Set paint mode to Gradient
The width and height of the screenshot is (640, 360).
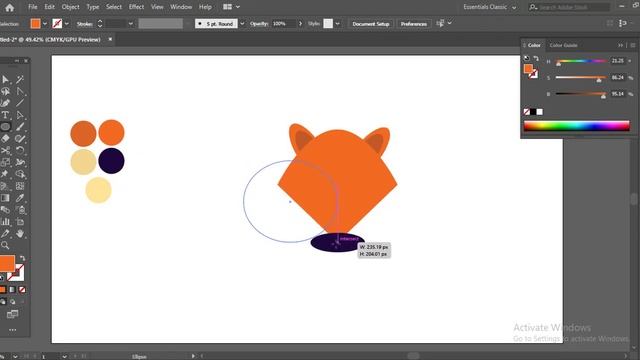pos(13,290)
